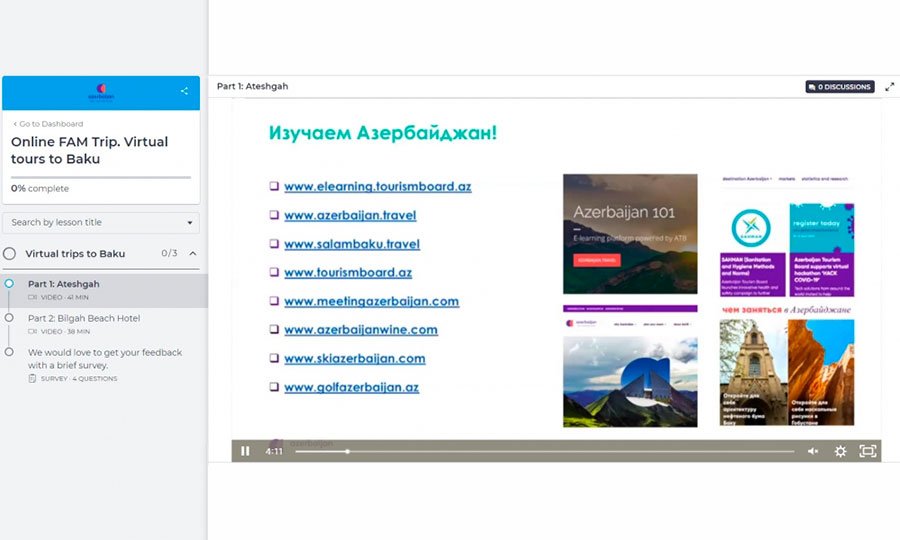Click checkbox bullet beside elearning.tourismboard.az
900x540 pixels.
[x=274, y=186]
